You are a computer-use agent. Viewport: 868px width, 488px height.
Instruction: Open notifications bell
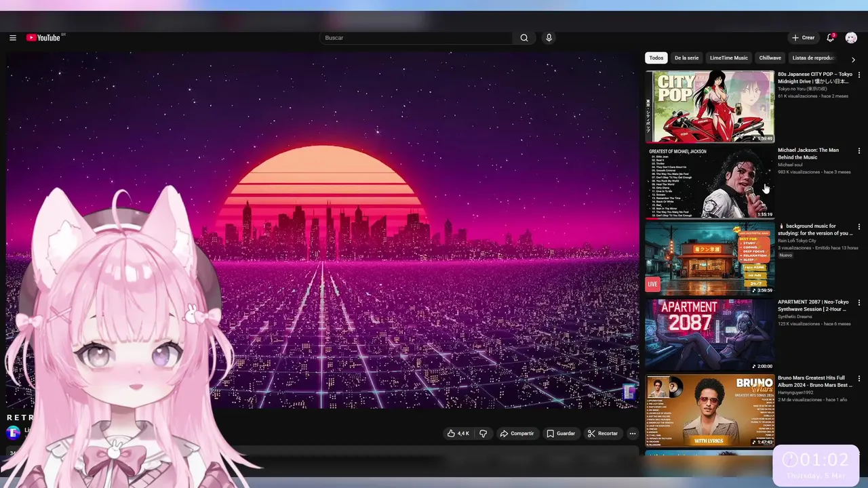831,38
